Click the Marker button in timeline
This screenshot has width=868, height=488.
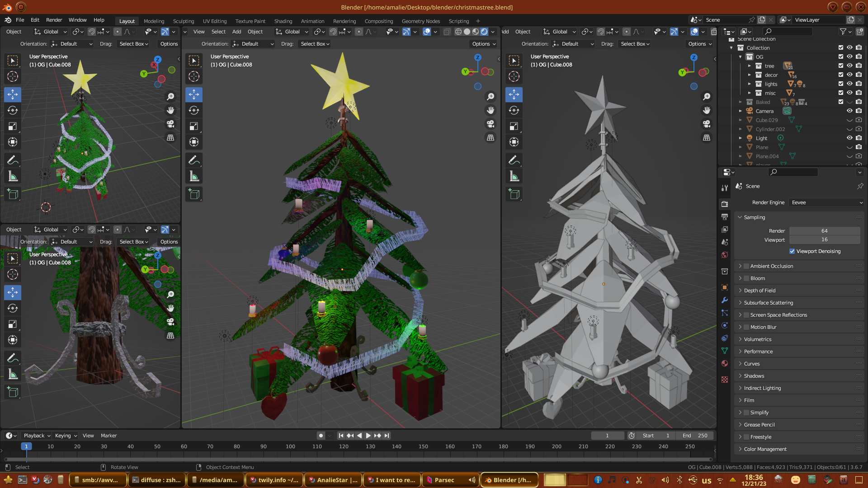pos(108,436)
